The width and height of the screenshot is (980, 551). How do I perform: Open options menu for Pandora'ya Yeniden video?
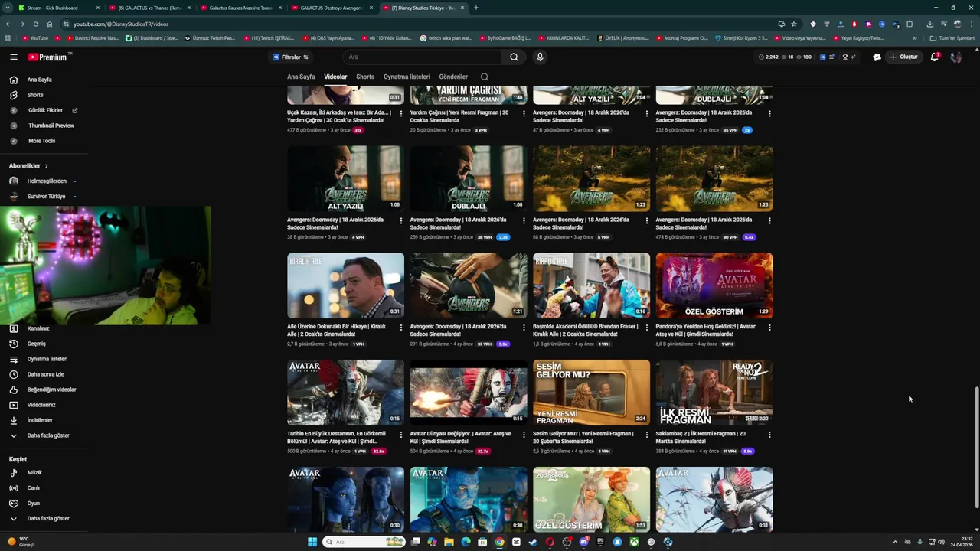coord(769,328)
